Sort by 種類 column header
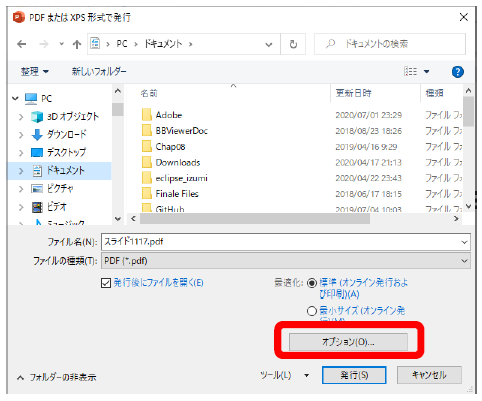 (434, 93)
